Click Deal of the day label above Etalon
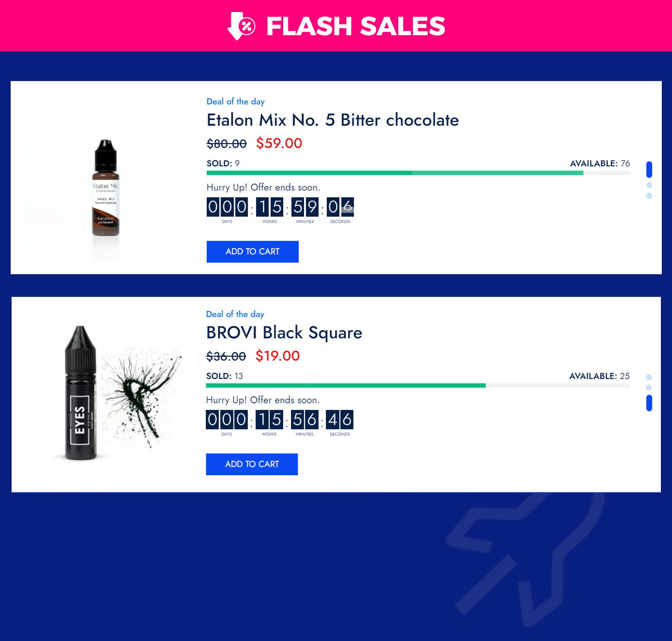This screenshot has width=672, height=641. click(235, 101)
